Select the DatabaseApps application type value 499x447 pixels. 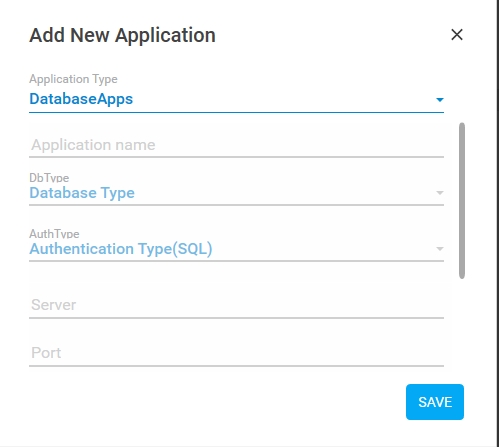pos(81,99)
